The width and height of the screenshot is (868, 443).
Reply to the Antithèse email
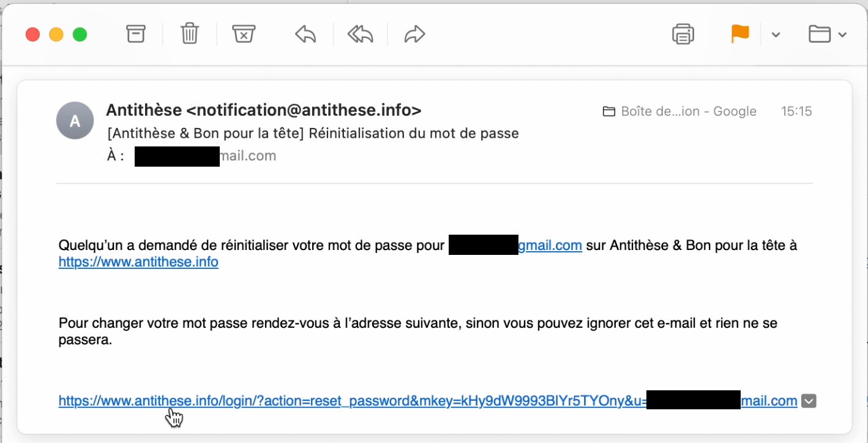305,34
